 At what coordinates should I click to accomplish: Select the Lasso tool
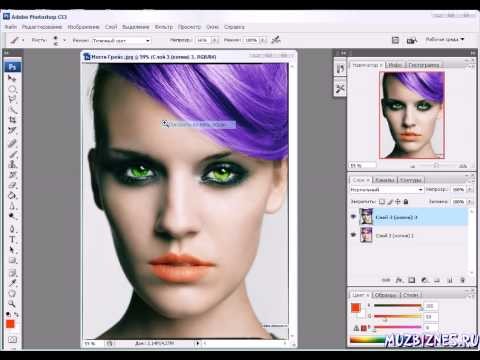pos(12,99)
